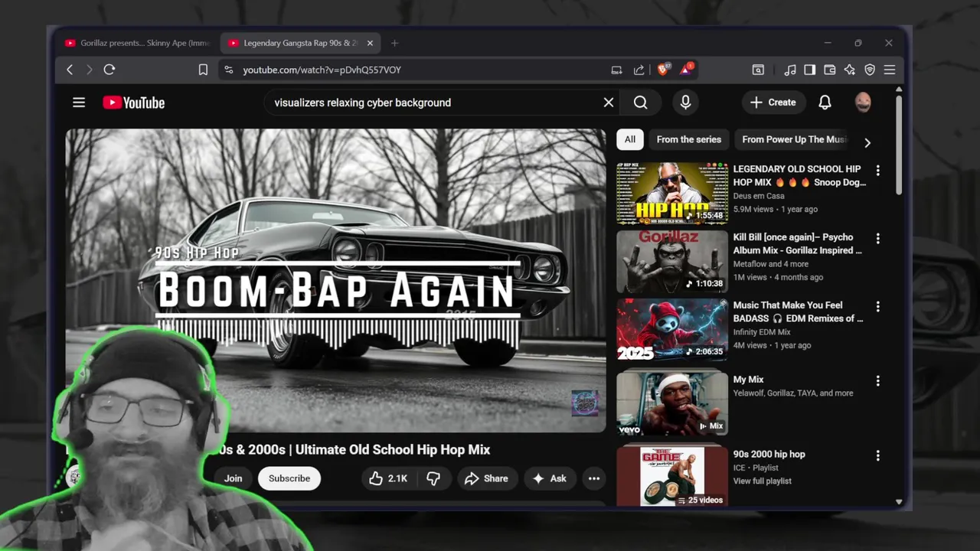
Task: Open the Kill Bill Psycho Album Mix title
Action: click(798, 244)
